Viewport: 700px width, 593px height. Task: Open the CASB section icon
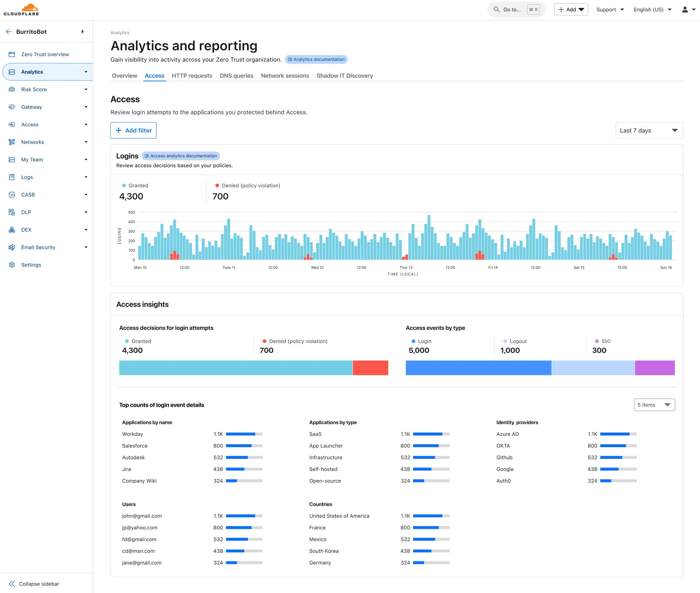(x=12, y=194)
